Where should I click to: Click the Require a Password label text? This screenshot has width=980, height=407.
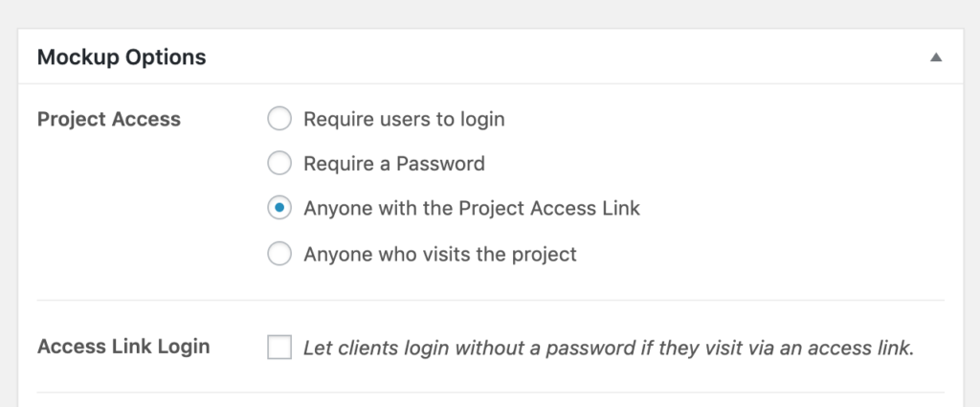(393, 164)
